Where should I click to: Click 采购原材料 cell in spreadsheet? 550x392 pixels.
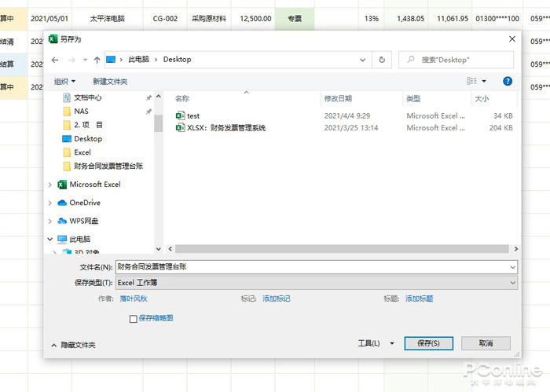209,19
